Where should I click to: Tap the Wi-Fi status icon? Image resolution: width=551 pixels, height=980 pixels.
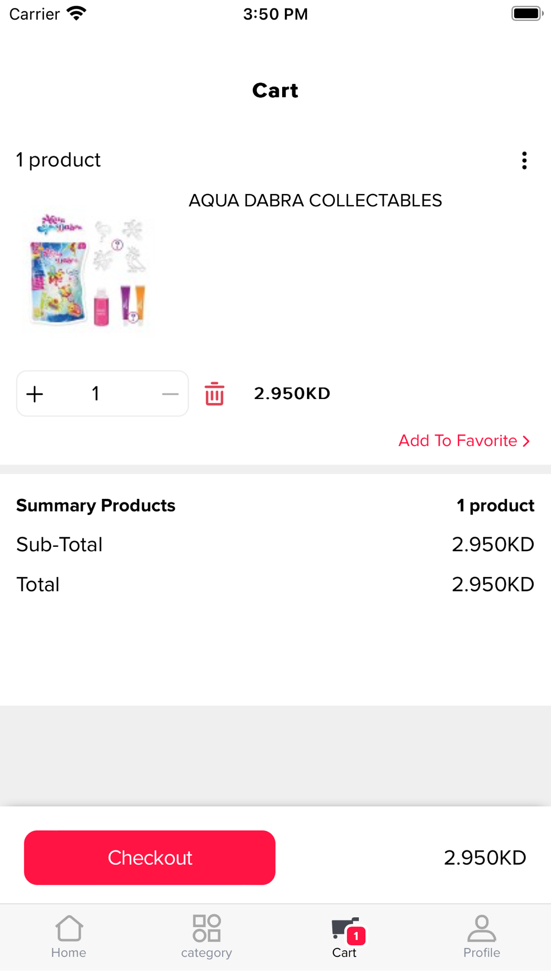[77, 14]
